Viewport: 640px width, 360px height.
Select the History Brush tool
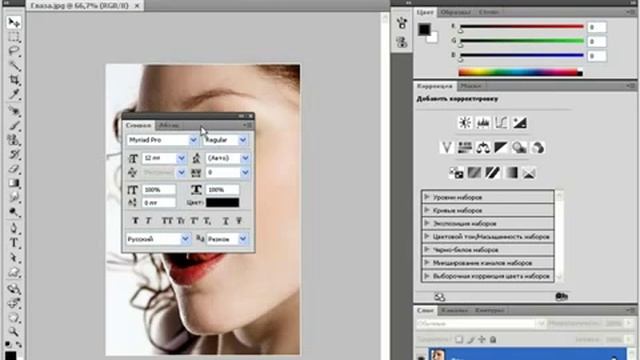[x=14, y=154]
